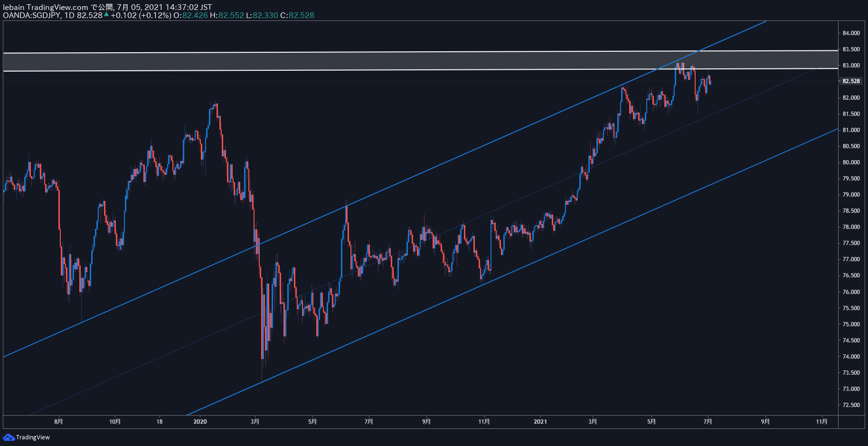Screen dimensions: 868x446
Task: Click the 9月 label after 2020
Action: [426, 422]
